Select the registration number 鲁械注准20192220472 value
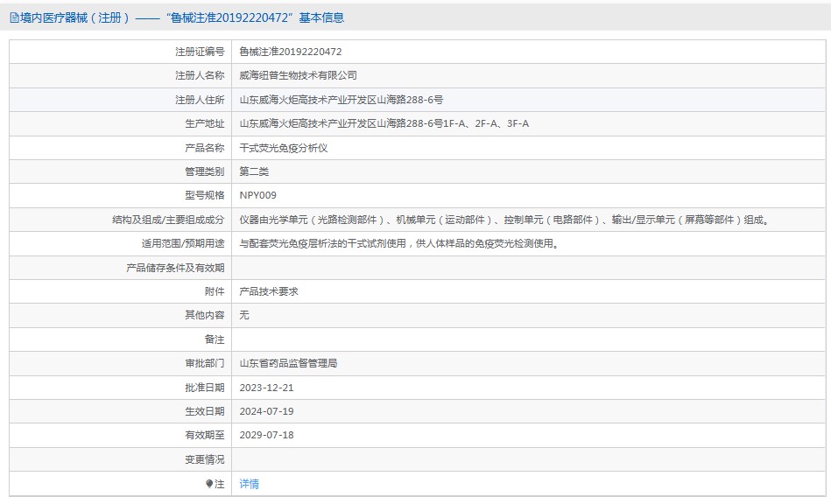Screen dimensions: 831x504 (291, 52)
